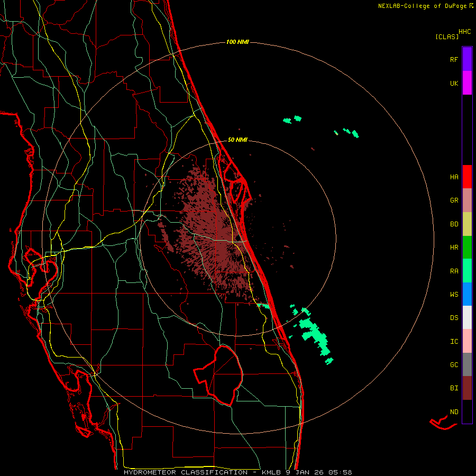The width and height of the screenshot is (476, 476).
Task: Click the "DS" legend label
Action: (x=454, y=318)
